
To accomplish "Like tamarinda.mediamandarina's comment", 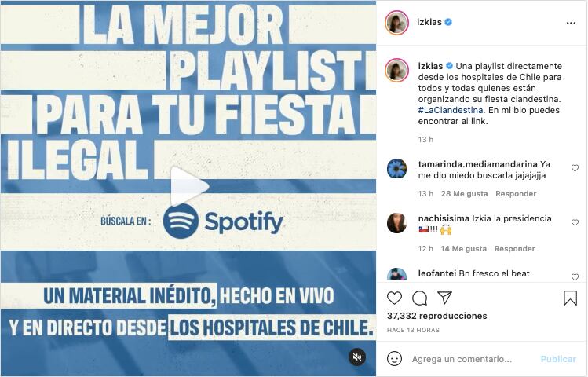I will [575, 168].
